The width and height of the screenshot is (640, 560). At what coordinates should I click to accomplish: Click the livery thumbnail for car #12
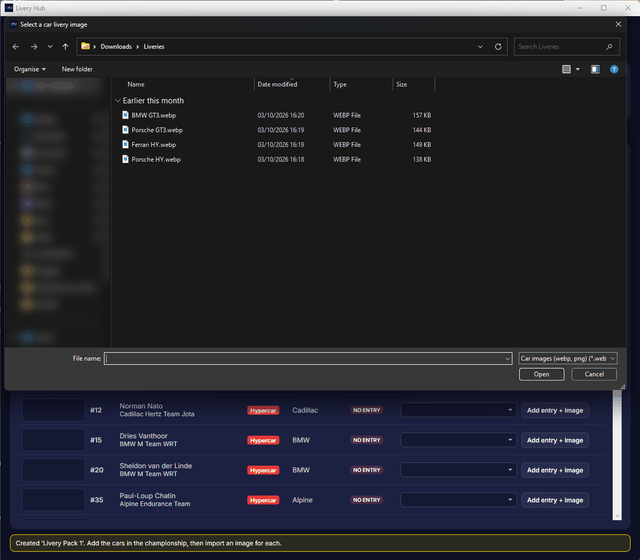53,410
